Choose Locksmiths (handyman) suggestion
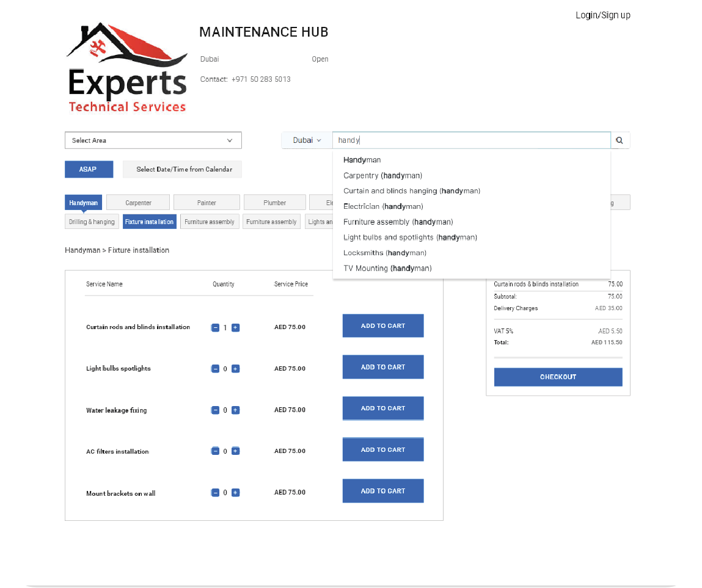The width and height of the screenshot is (702, 588). (384, 253)
